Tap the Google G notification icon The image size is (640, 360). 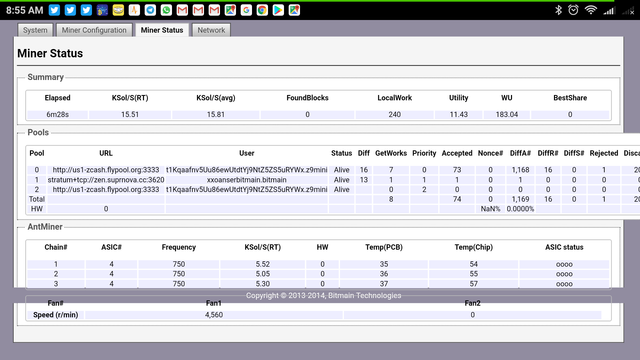click(x=246, y=10)
